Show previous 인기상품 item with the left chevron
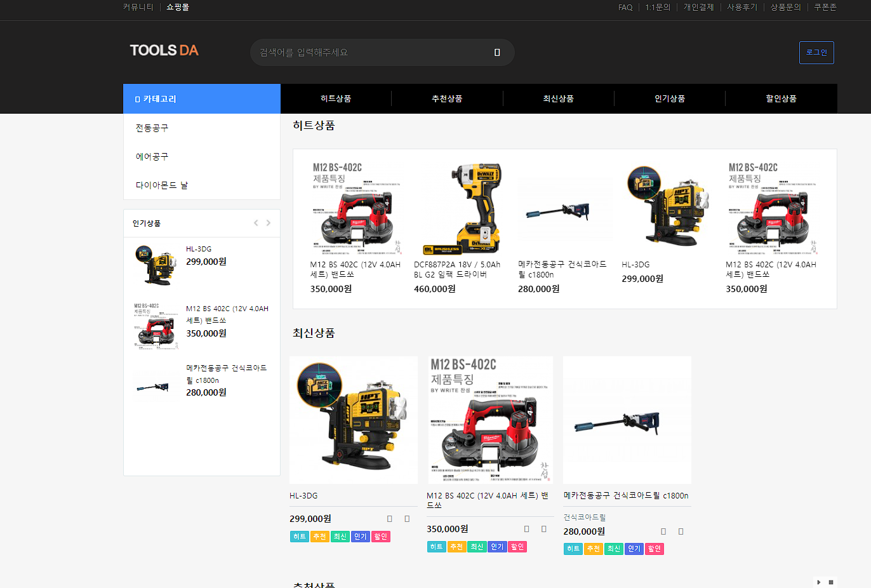The height and width of the screenshot is (588, 871). click(256, 223)
